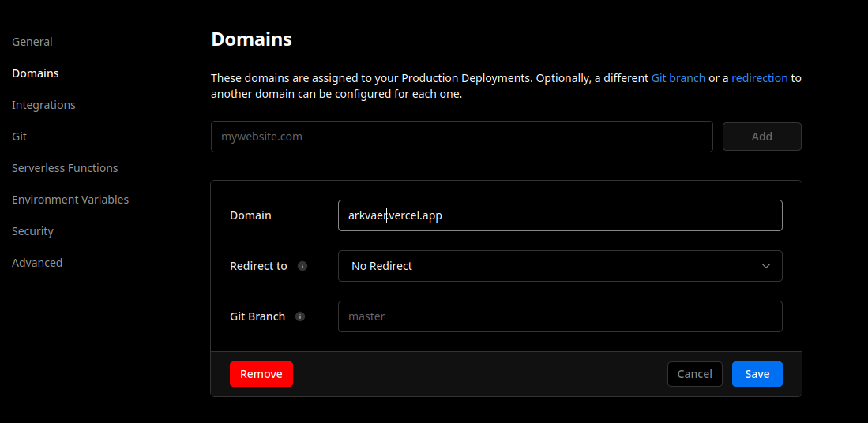This screenshot has width=868, height=423.
Task: Cancel the domain edit
Action: [x=695, y=374]
